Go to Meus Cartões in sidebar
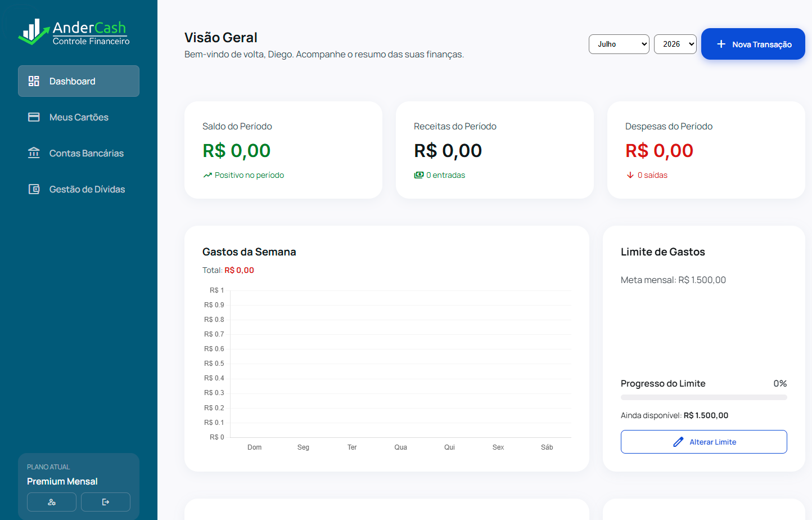This screenshot has height=520, width=812. pyautogui.click(x=79, y=117)
